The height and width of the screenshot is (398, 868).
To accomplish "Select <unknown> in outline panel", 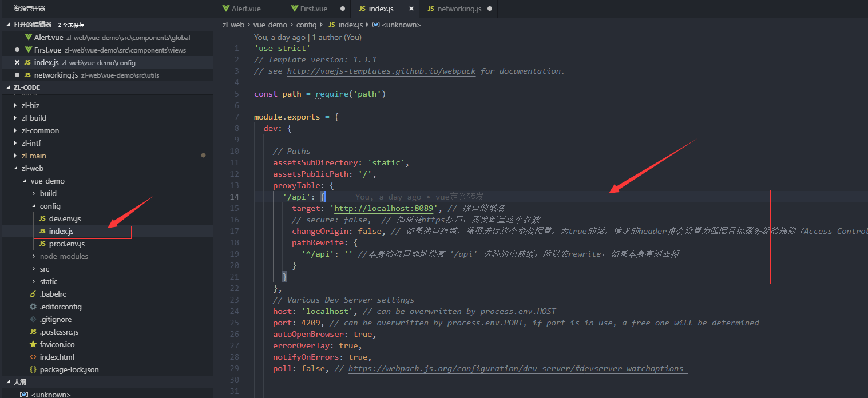I will click(51, 395).
